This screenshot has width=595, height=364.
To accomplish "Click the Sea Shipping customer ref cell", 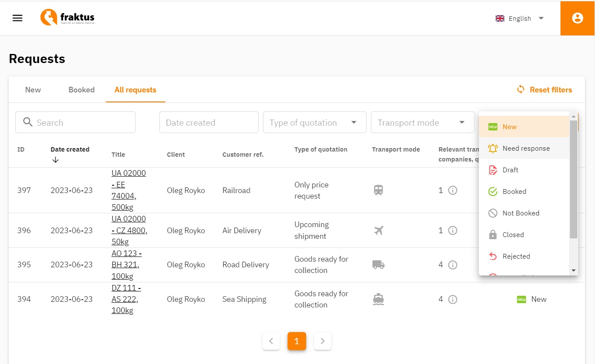I will (x=244, y=299).
